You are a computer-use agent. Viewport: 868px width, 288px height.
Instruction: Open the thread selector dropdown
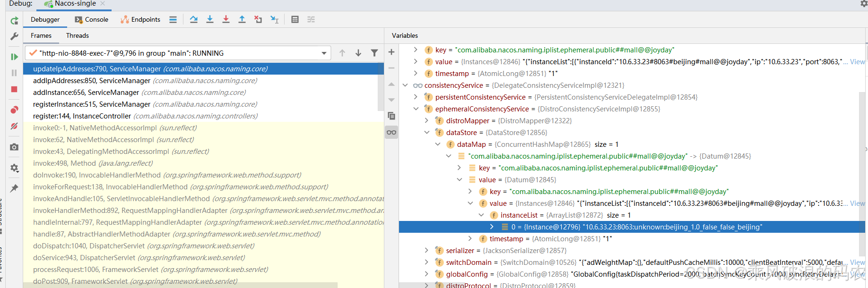(324, 53)
